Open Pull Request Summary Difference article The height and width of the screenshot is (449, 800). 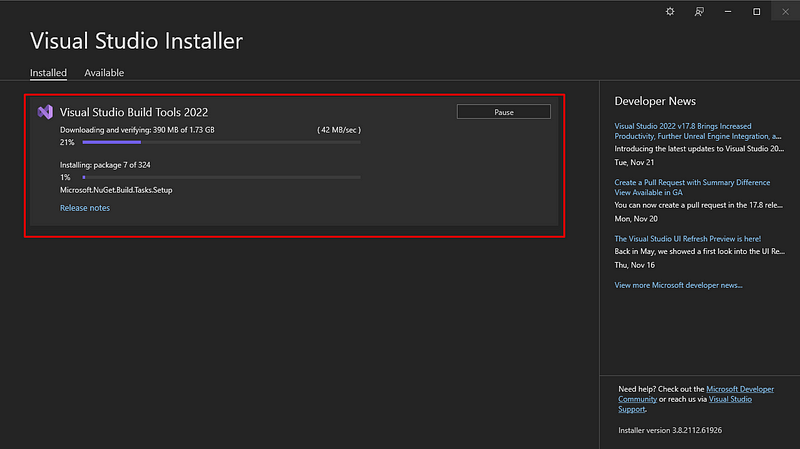coord(692,187)
